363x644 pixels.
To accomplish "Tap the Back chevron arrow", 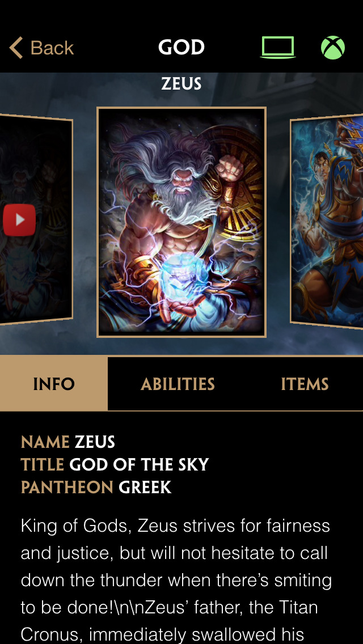I will (x=16, y=48).
